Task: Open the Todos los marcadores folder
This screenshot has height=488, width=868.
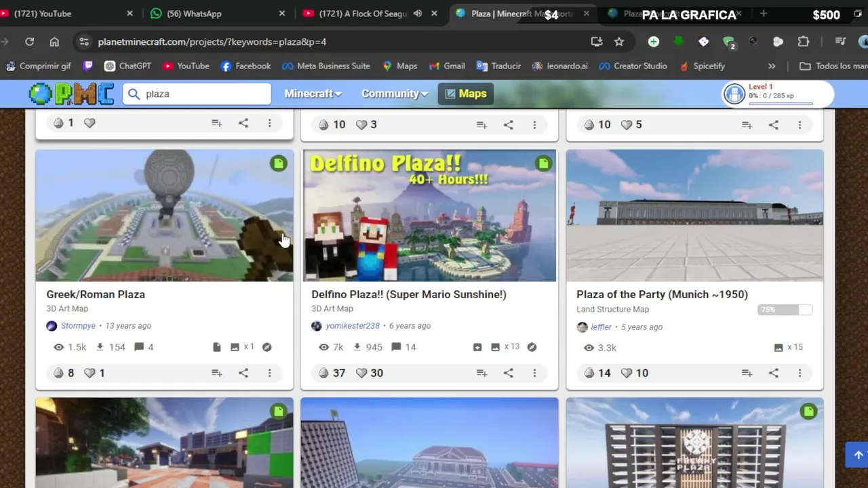Action: (833, 66)
